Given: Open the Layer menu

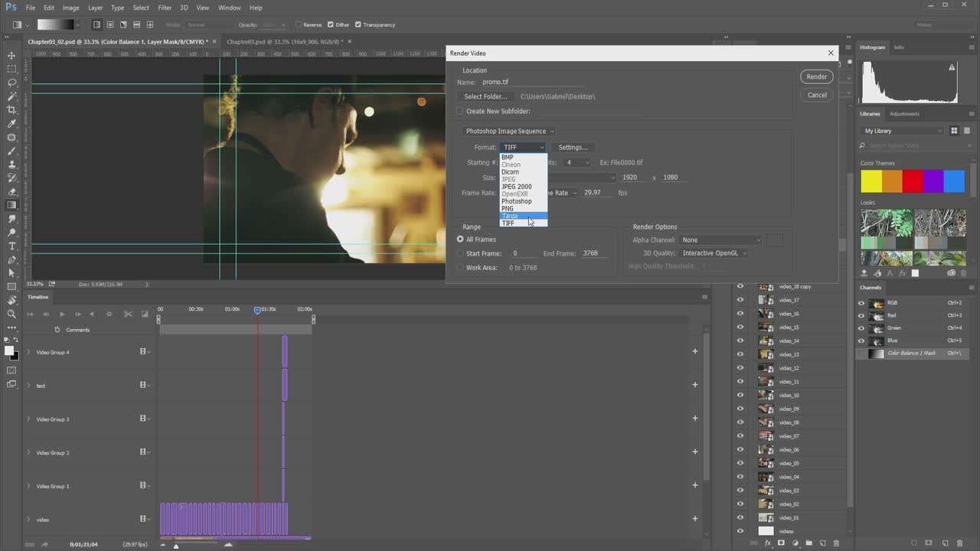Looking at the screenshot, I should click(x=95, y=8).
